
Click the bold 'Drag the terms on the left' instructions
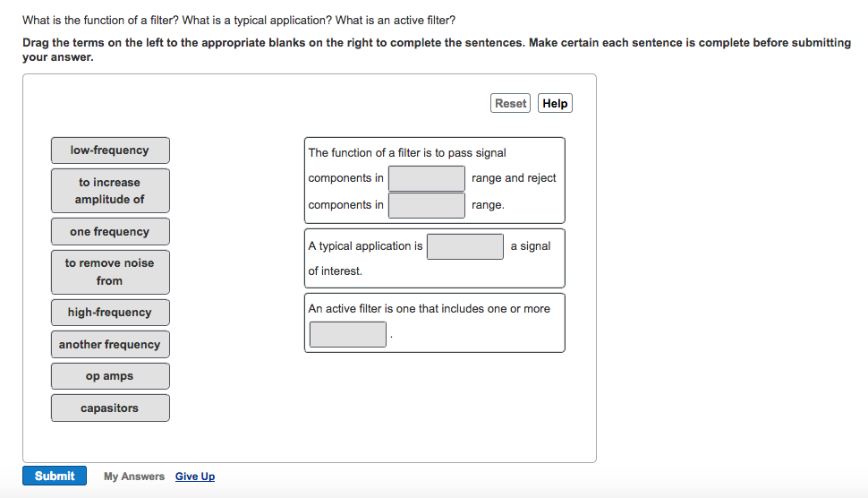point(436,50)
